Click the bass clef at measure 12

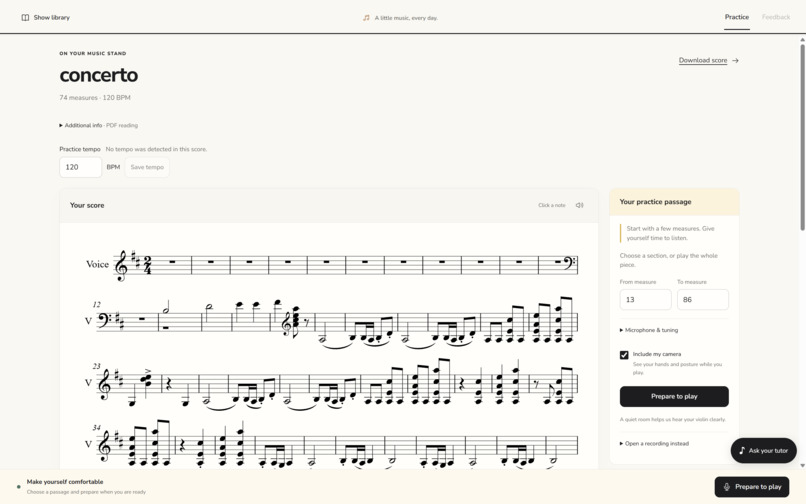[x=102, y=320]
